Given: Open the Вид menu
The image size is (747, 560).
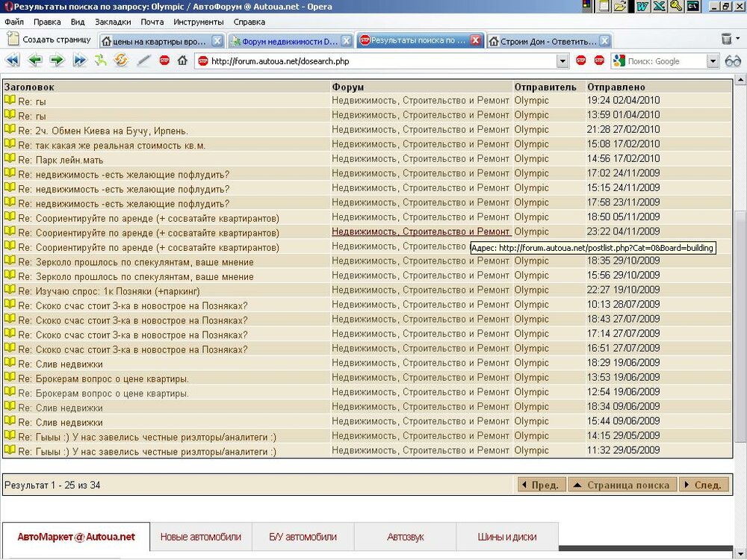Looking at the screenshot, I should click(x=77, y=22).
